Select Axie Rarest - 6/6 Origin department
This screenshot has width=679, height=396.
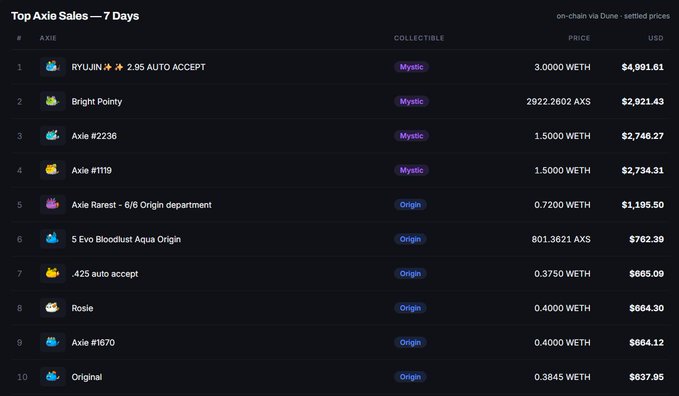(x=142, y=205)
